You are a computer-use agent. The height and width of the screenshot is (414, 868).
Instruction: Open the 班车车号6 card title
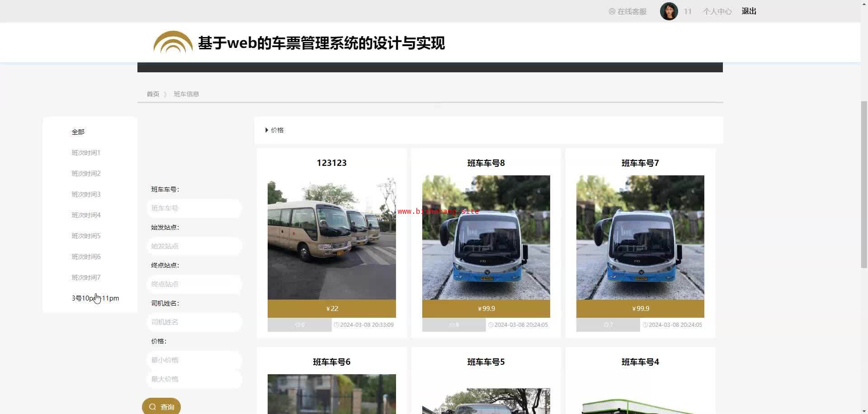click(x=332, y=362)
